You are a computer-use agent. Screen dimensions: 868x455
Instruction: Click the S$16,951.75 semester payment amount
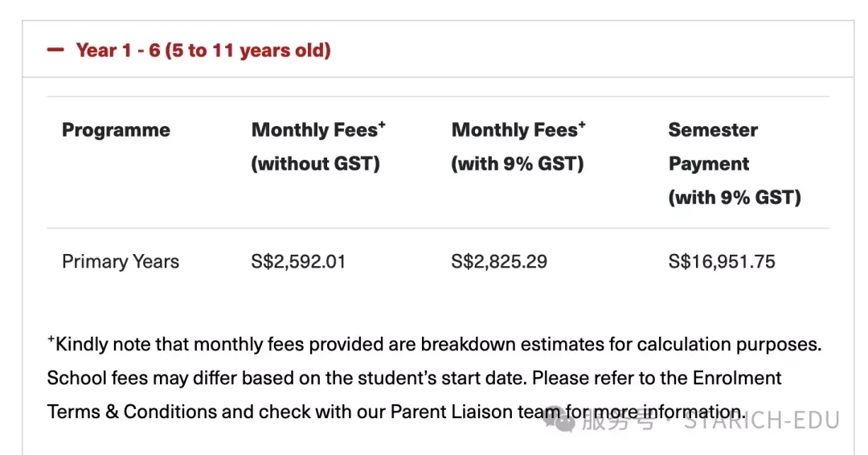click(x=722, y=261)
